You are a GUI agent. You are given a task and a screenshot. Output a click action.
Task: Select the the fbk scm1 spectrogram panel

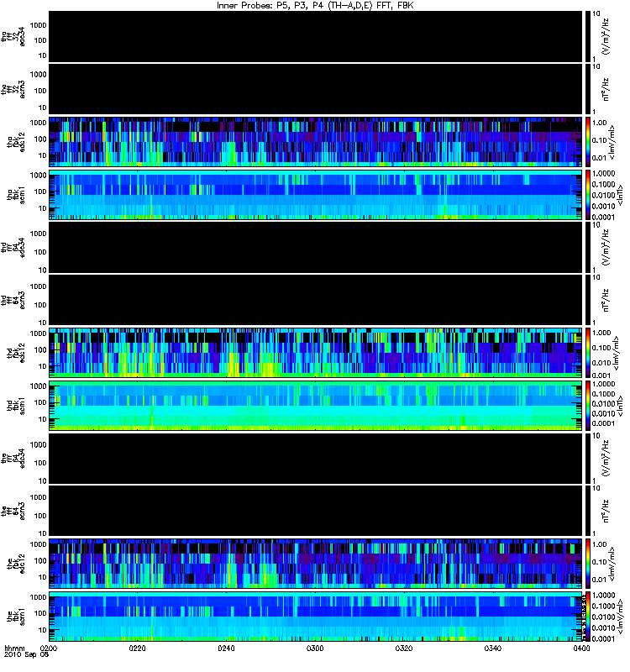click(315, 617)
